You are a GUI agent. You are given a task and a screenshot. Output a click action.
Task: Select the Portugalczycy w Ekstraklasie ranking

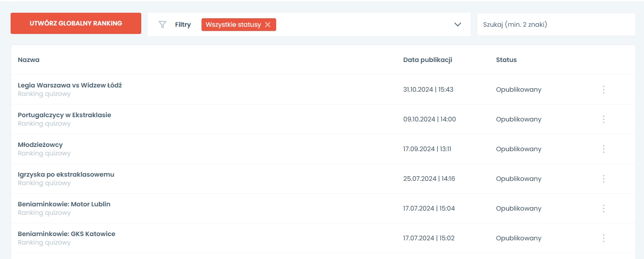tap(64, 115)
